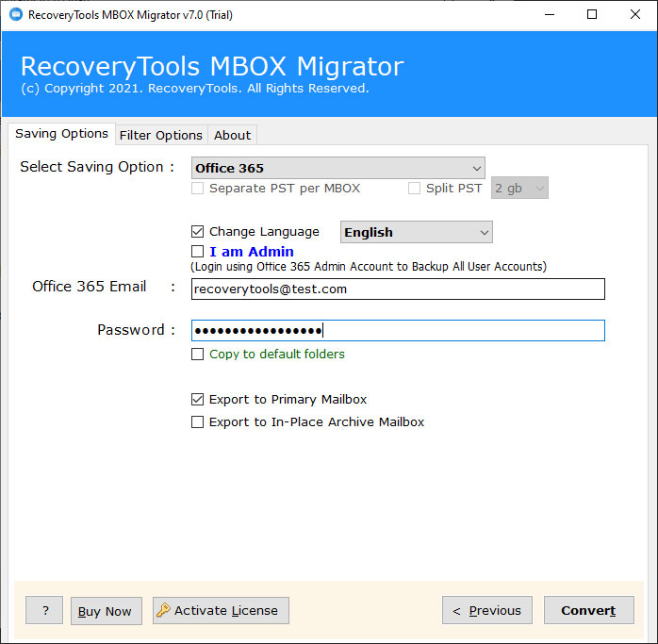Click the 'Export to Primary Mailbox' label
The image size is (658, 644).
coord(288,399)
